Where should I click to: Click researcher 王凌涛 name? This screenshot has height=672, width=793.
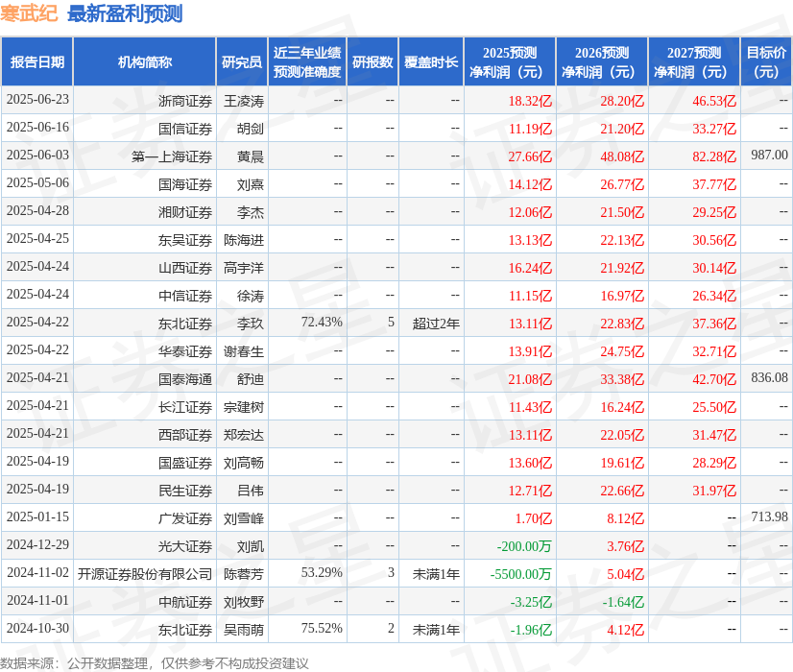point(246,100)
